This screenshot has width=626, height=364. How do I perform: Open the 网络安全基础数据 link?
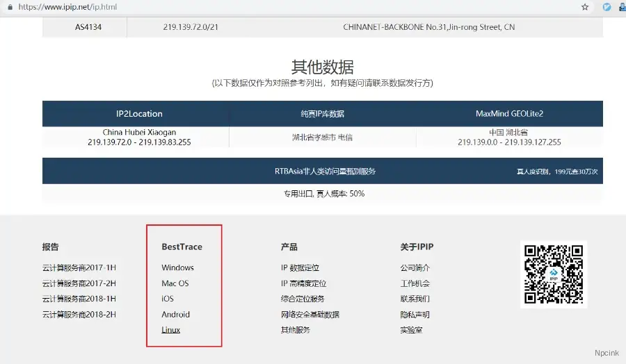(x=310, y=314)
